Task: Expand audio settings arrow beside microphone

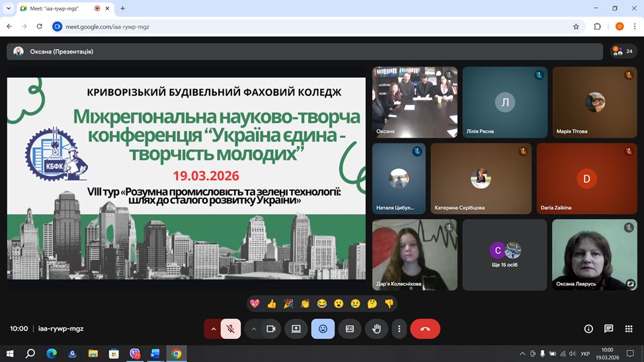Action: [x=213, y=328]
